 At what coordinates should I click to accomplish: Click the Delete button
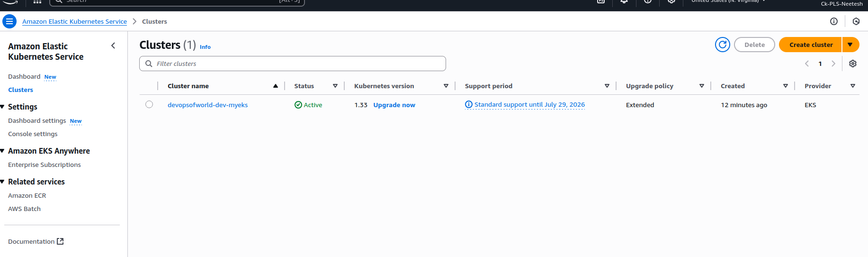[x=754, y=45]
